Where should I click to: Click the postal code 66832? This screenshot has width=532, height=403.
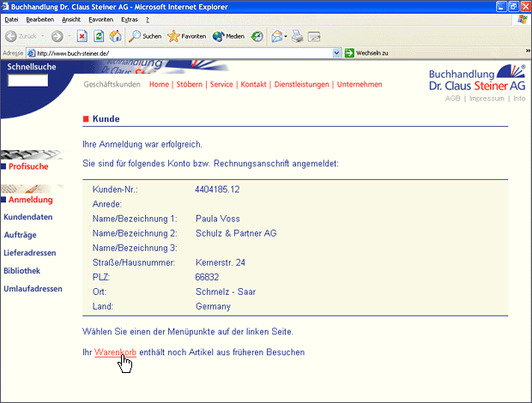[x=207, y=277]
